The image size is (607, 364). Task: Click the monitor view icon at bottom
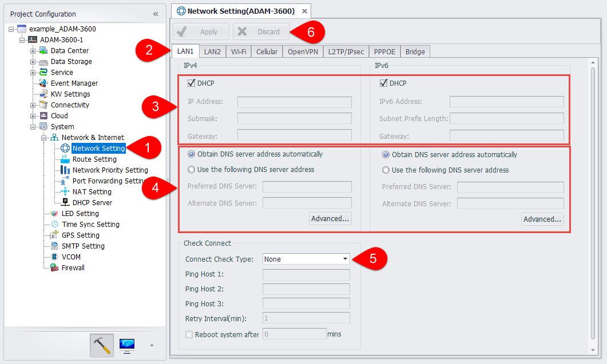point(127,345)
